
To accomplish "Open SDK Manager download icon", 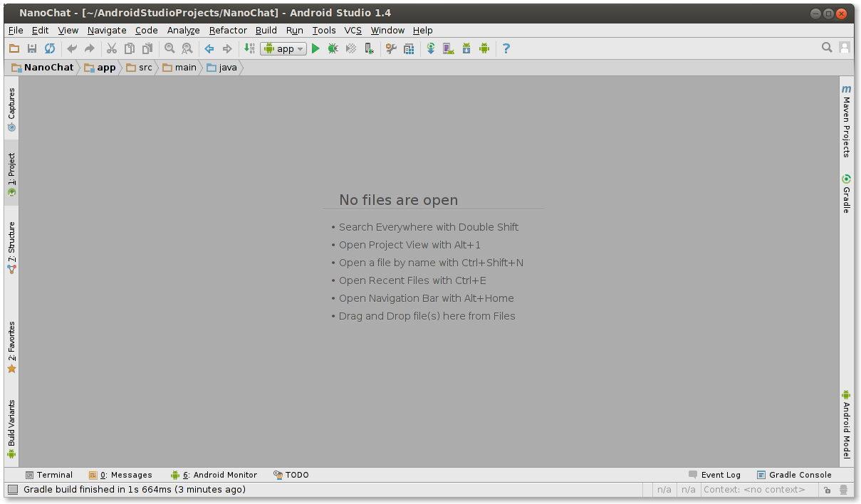I will pyautogui.click(x=466, y=48).
